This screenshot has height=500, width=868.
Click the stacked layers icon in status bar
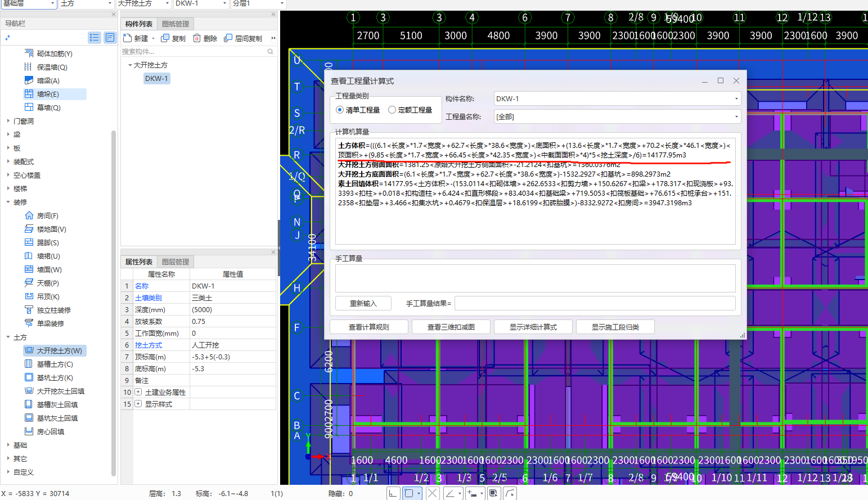point(493,493)
